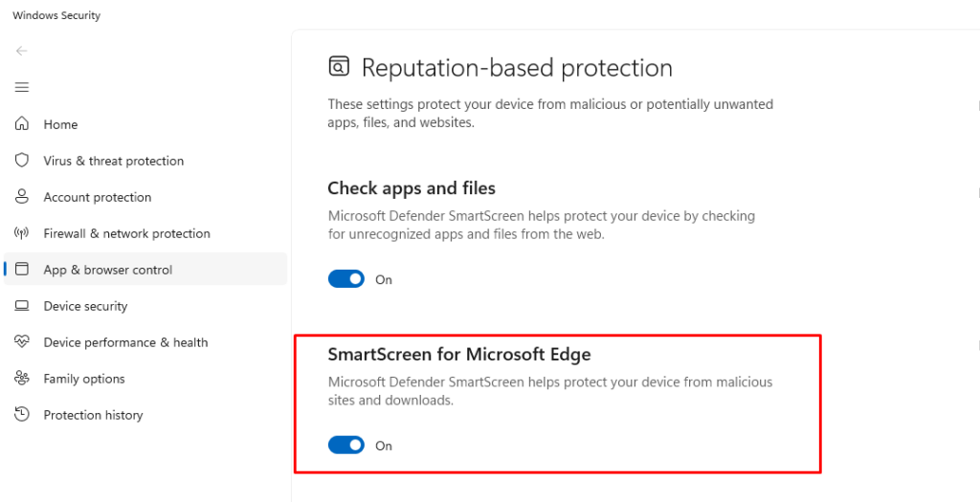
Task: Open Protection history page
Action: [x=93, y=415]
